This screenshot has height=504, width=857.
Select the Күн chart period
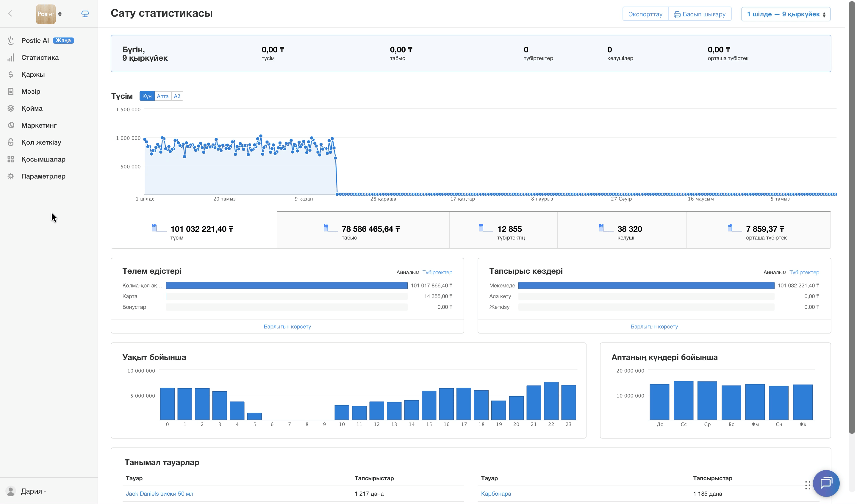click(x=147, y=96)
